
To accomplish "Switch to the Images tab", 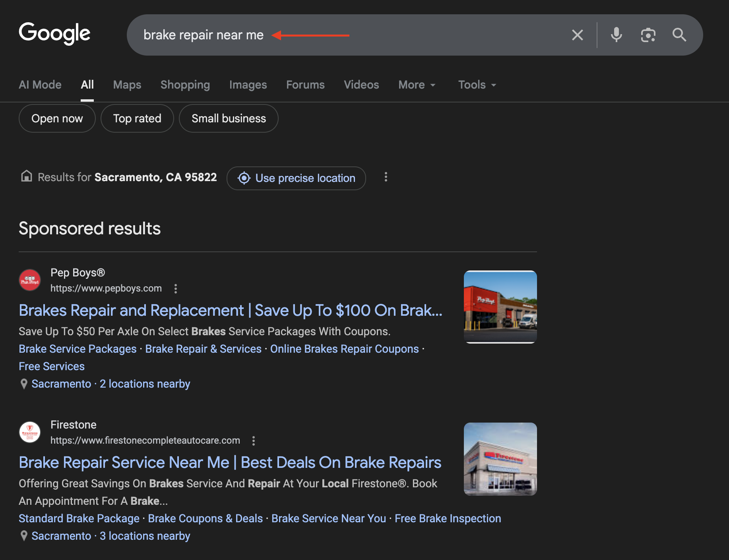I will tap(248, 85).
